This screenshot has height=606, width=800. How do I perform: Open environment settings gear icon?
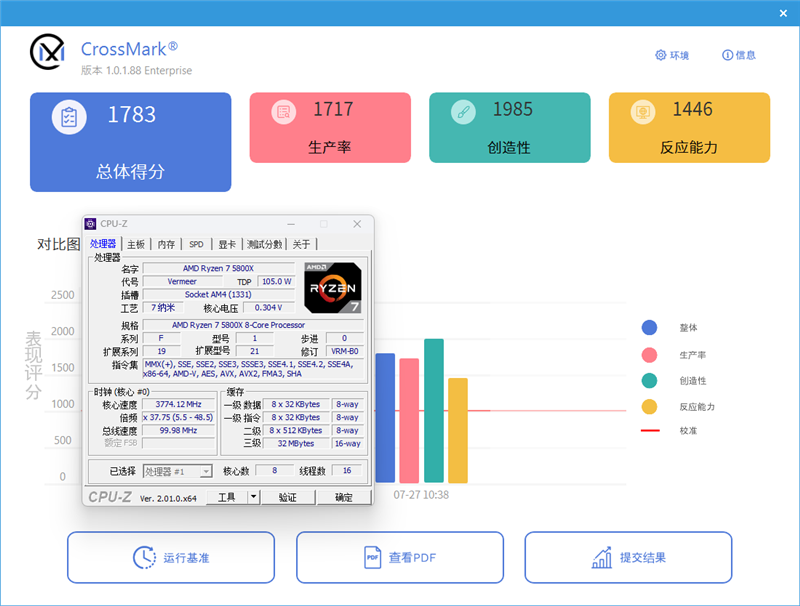click(x=661, y=55)
